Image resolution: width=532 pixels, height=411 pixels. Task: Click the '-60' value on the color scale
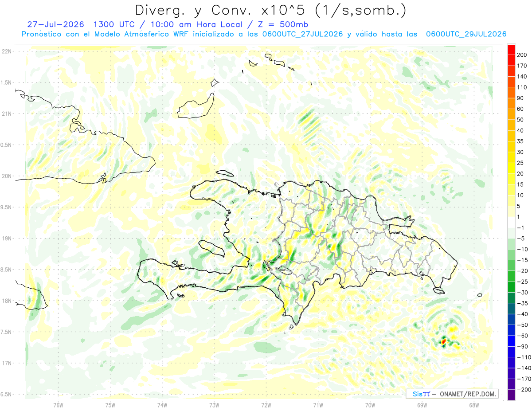[x=522, y=336]
